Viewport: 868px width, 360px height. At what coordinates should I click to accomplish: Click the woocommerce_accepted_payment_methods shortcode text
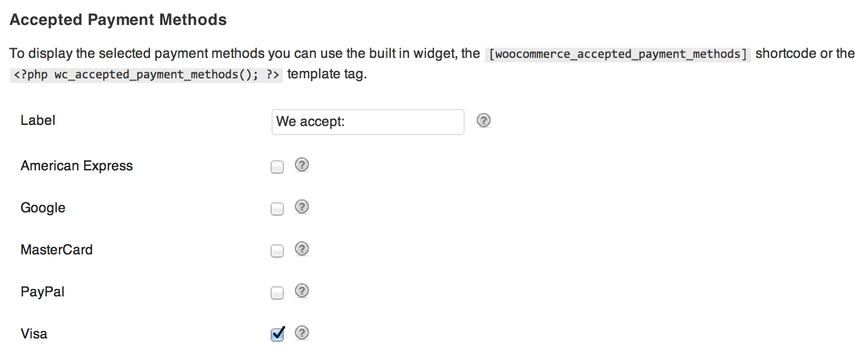[617, 55]
